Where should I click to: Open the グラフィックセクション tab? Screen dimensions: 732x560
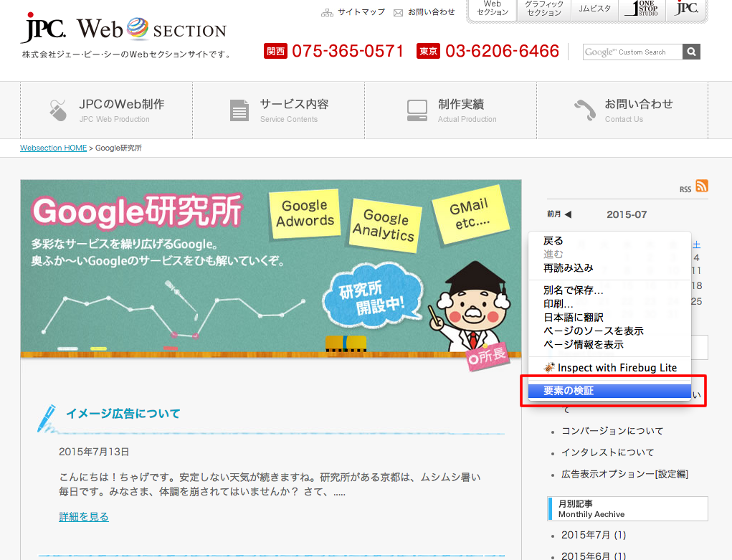(x=544, y=9)
